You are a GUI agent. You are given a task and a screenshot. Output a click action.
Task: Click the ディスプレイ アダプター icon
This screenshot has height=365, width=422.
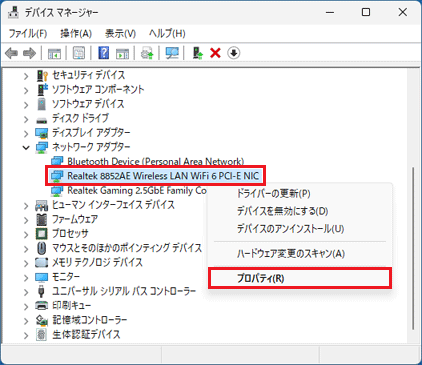point(42,133)
